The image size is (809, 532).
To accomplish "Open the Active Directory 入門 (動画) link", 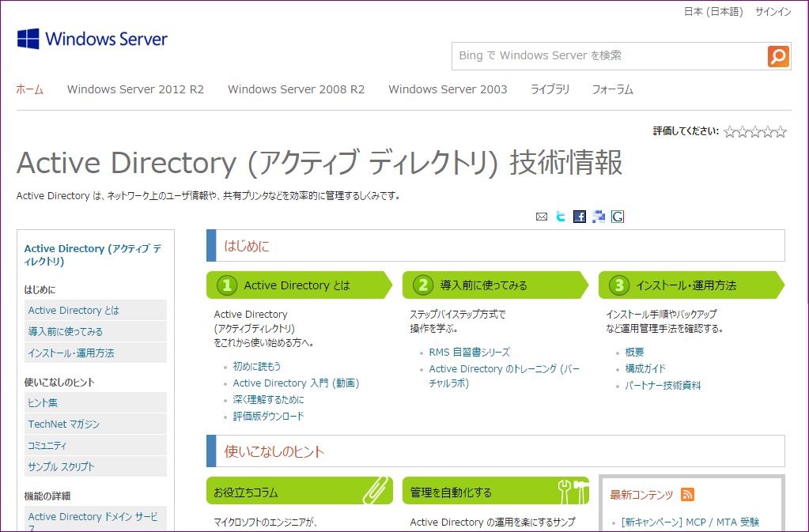I will coord(296,383).
